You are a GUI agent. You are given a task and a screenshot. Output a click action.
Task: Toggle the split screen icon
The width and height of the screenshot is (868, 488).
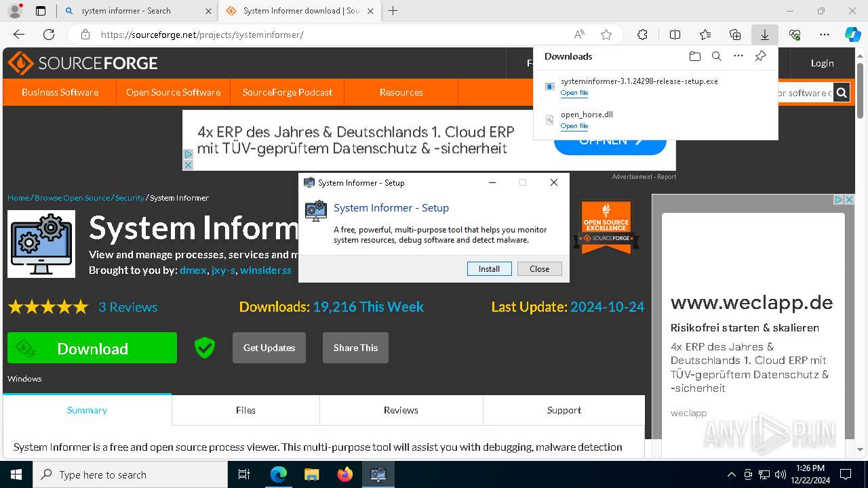(x=675, y=35)
